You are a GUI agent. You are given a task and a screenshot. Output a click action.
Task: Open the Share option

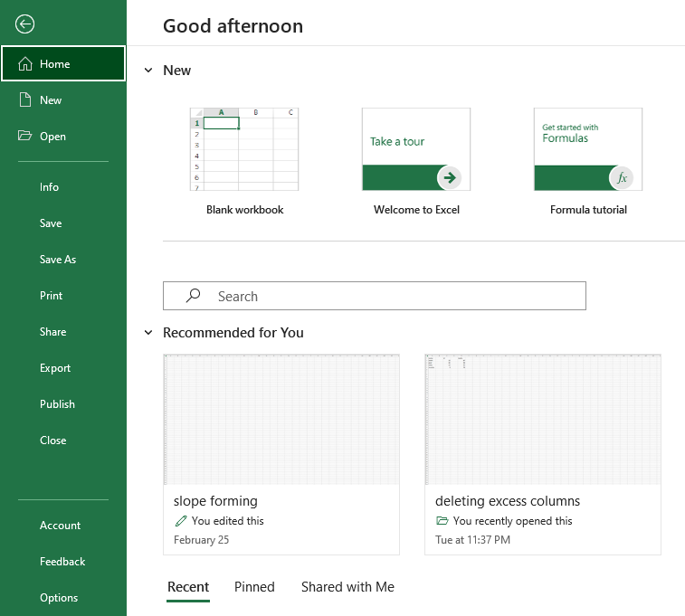[x=52, y=332]
